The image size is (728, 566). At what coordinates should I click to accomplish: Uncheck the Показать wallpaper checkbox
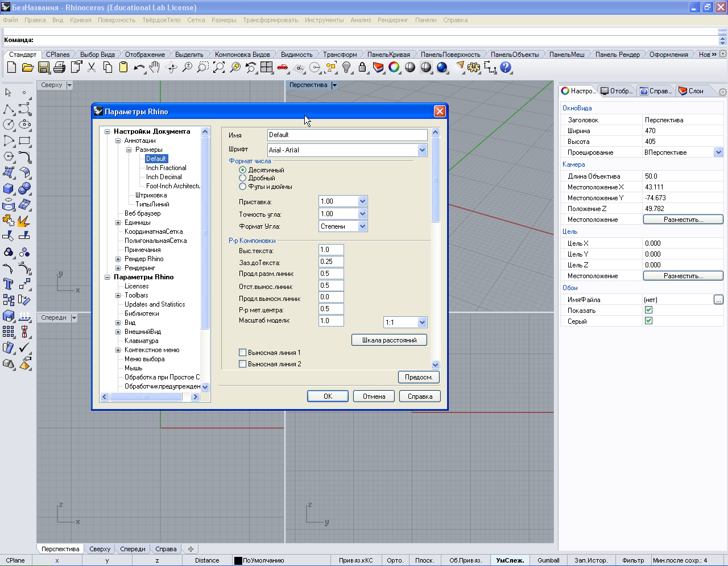(x=648, y=310)
